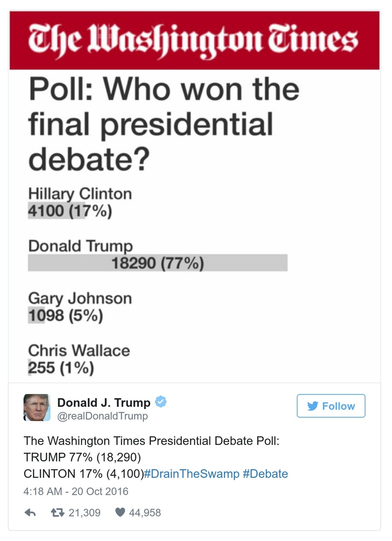
Task: Click the blue verified badge next to Donald J. Trump
Action: click(x=160, y=402)
